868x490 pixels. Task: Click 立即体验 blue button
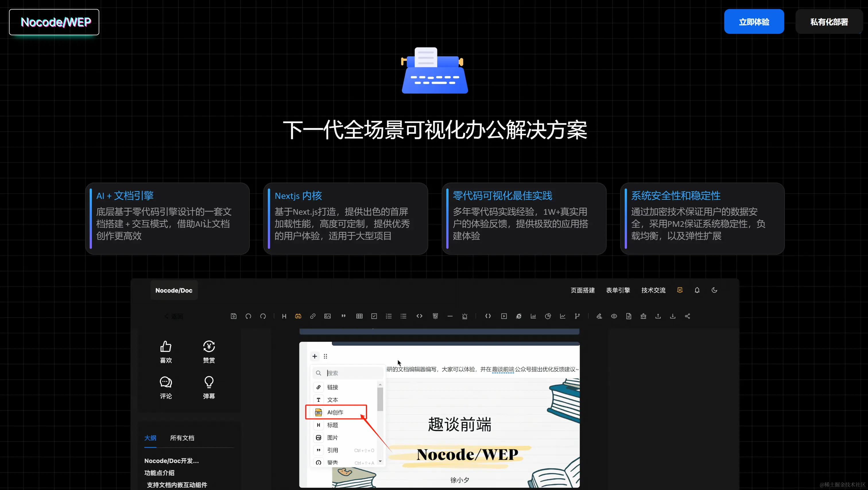[754, 22]
